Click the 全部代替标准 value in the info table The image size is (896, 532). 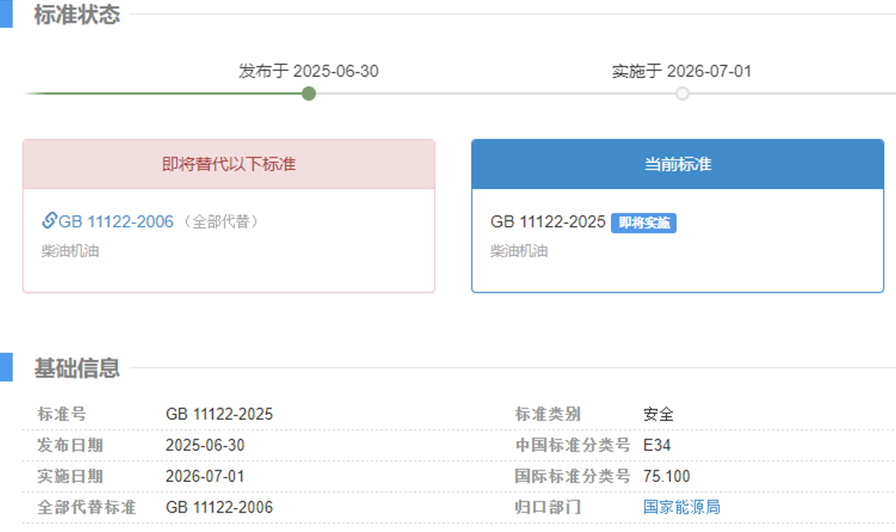pos(219,507)
